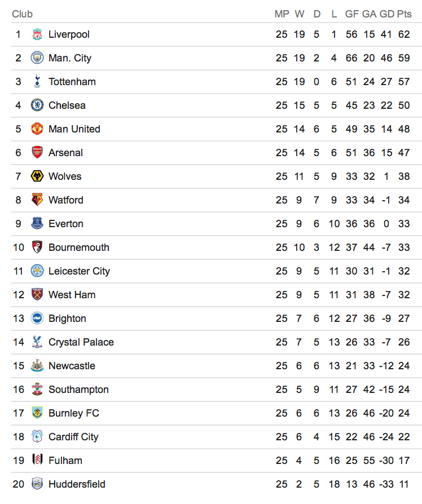Open the Southampton team link
The width and height of the screenshot is (422, 504).
click(x=78, y=390)
